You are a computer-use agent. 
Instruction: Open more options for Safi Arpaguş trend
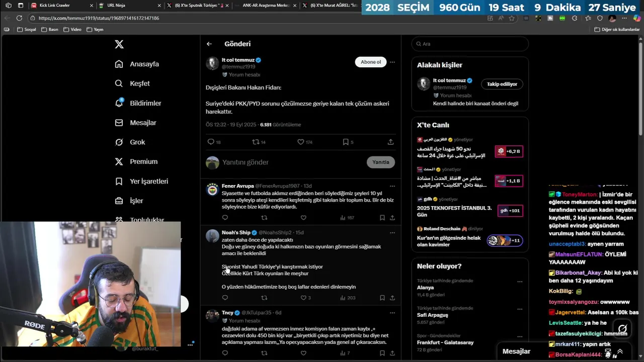(x=520, y=309)
